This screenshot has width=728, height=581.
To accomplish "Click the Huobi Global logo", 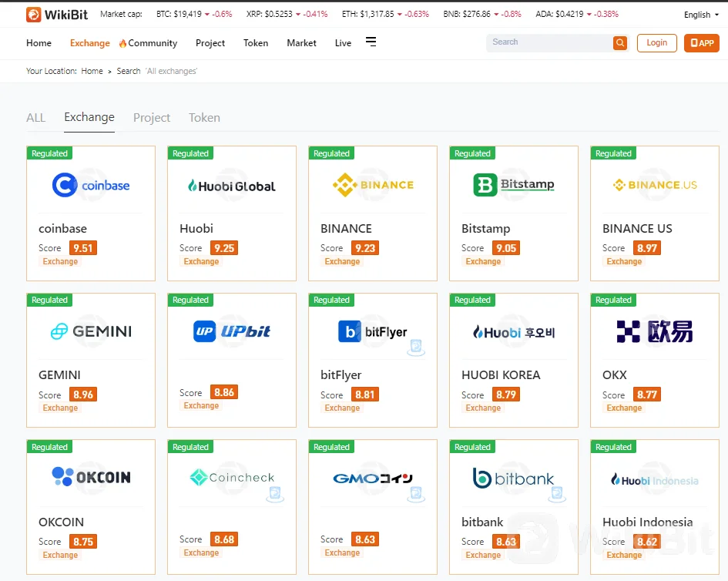I will tap(232, 186).
